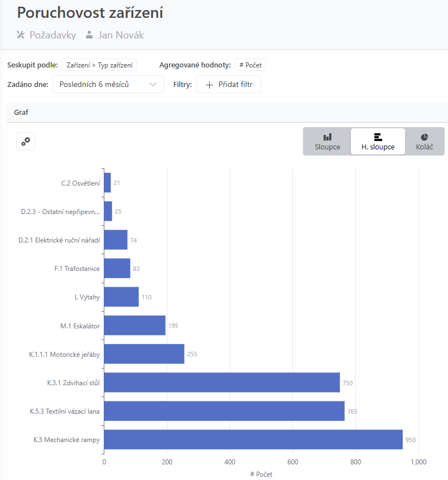
Task: Click the K.1.1.1 Motorické jeřáby bar
Action: coord(144,354)
